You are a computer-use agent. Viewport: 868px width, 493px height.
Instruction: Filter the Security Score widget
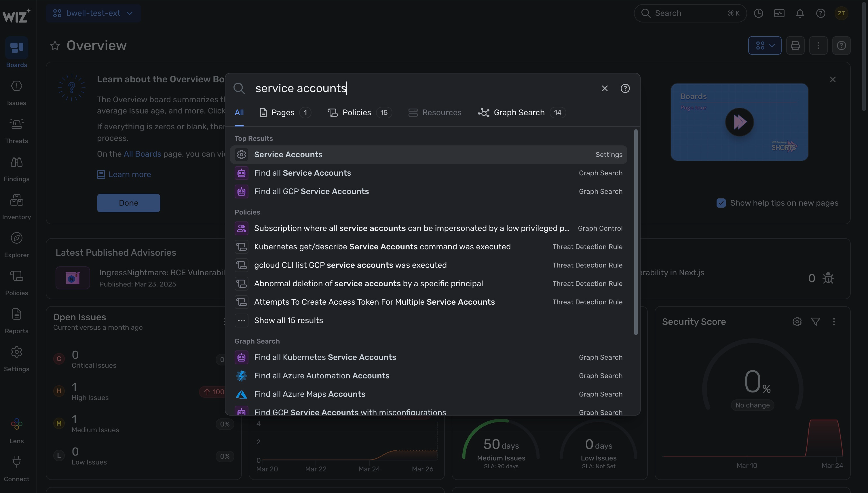(x=816, y=322)
